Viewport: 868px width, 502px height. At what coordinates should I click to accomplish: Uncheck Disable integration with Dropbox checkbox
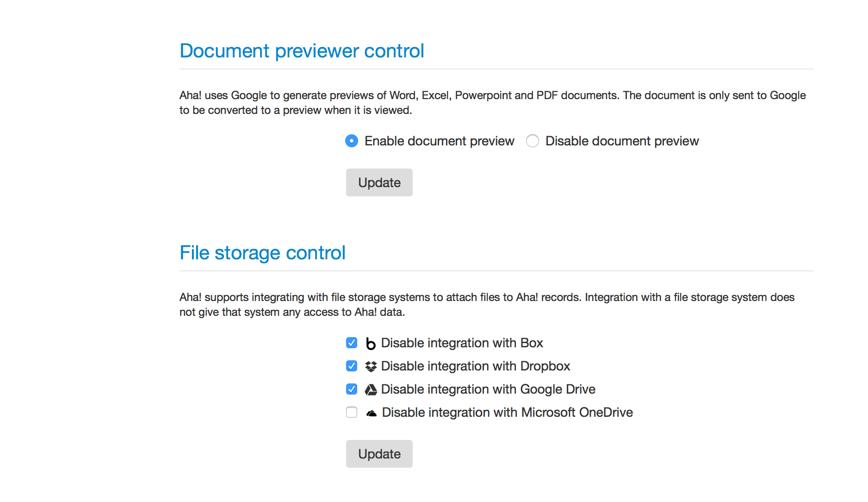click(352, 366)
